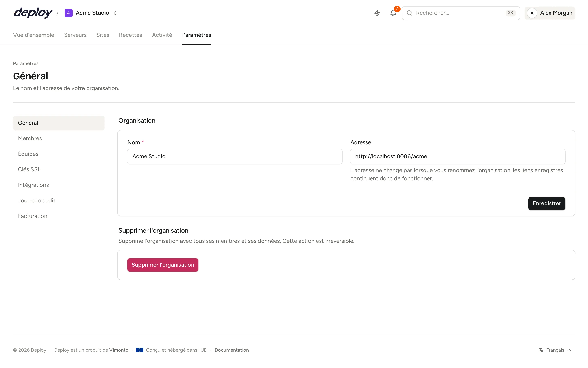Click the Paramètres breadcrumb text
This screenshot has height=368, width=588.
26,63
